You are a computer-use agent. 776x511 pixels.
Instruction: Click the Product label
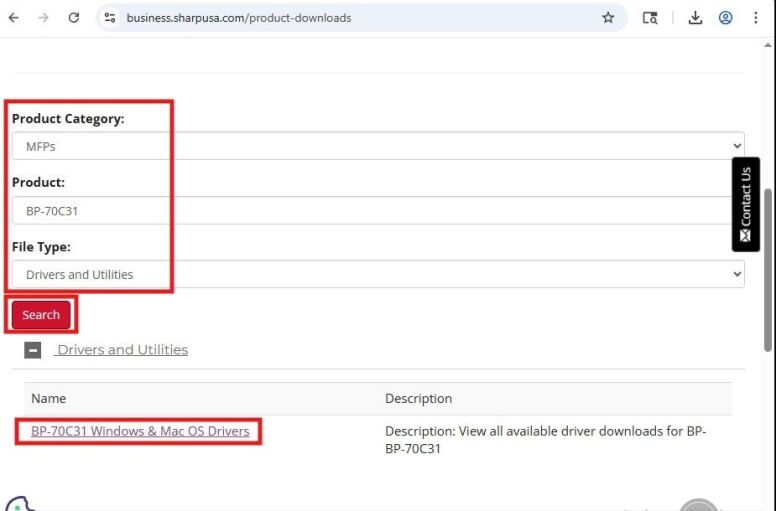point(38,182)
